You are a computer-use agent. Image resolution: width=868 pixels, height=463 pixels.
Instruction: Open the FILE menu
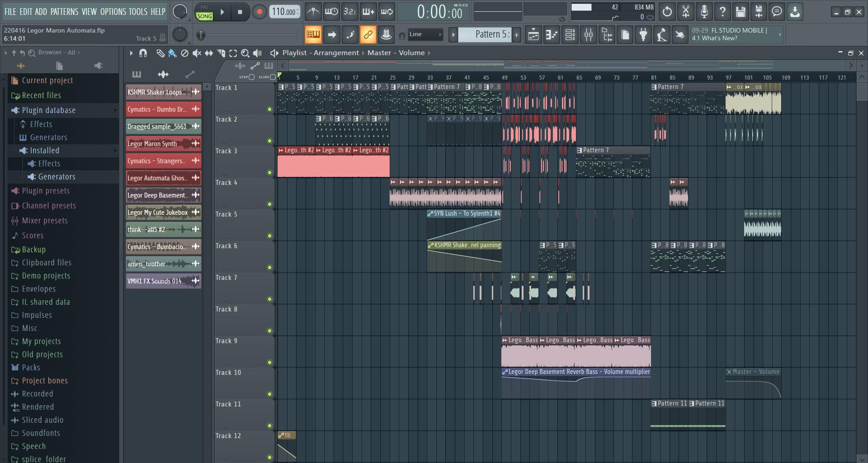pos(10,12)
